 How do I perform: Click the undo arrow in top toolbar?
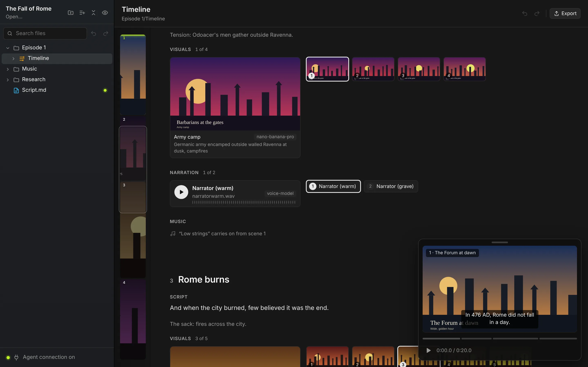(525, 13)
